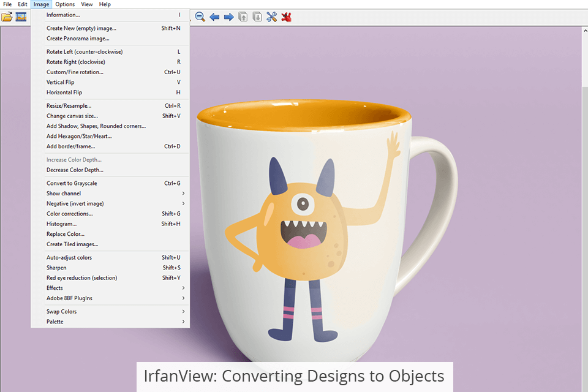588x392 pixels.
Task: Select Add border/frame...
Action: tap(110, 146)
